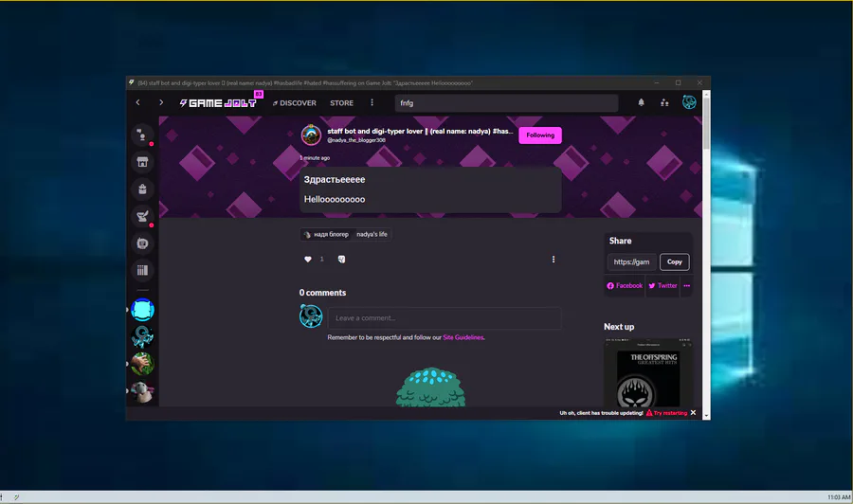Open the Discover page
Screen dimensions: 853x504
pos(295,102)
